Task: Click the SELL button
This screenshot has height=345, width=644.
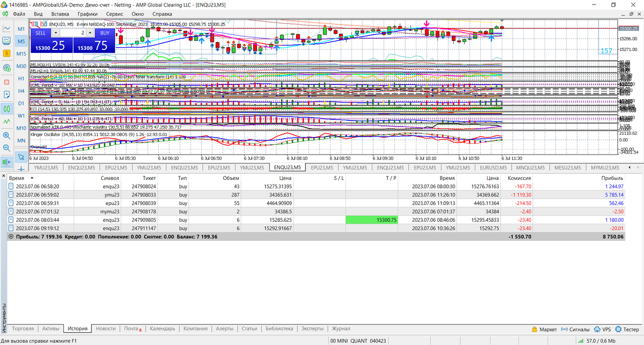Action: pos(41,33)
